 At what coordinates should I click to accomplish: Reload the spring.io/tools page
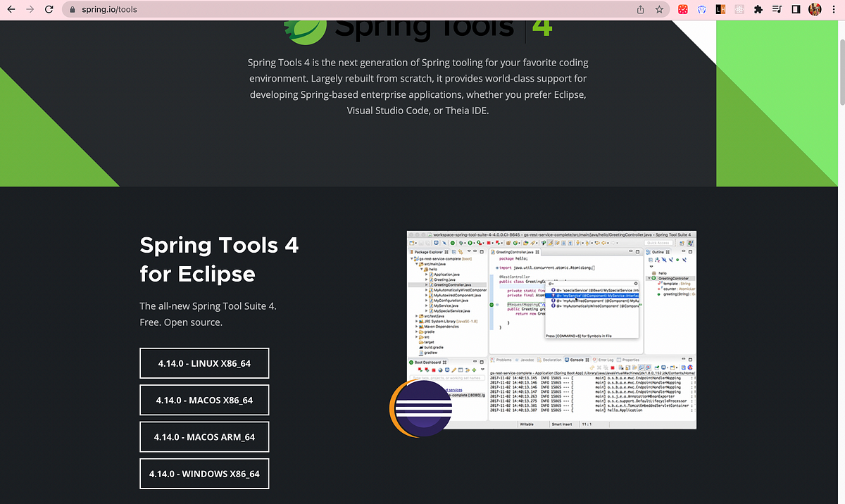click(49, 10)
